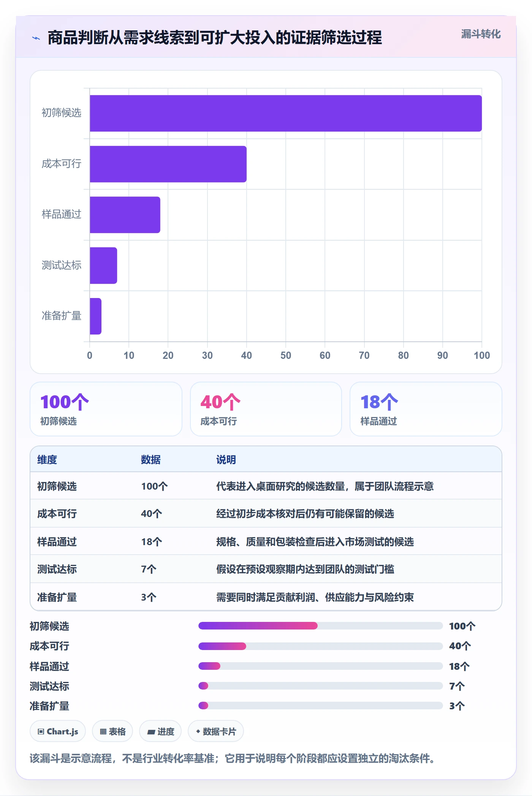This screenshot has height=796, width=532.
Task: Click the 数据 table column header
Action: coord(151,460)
